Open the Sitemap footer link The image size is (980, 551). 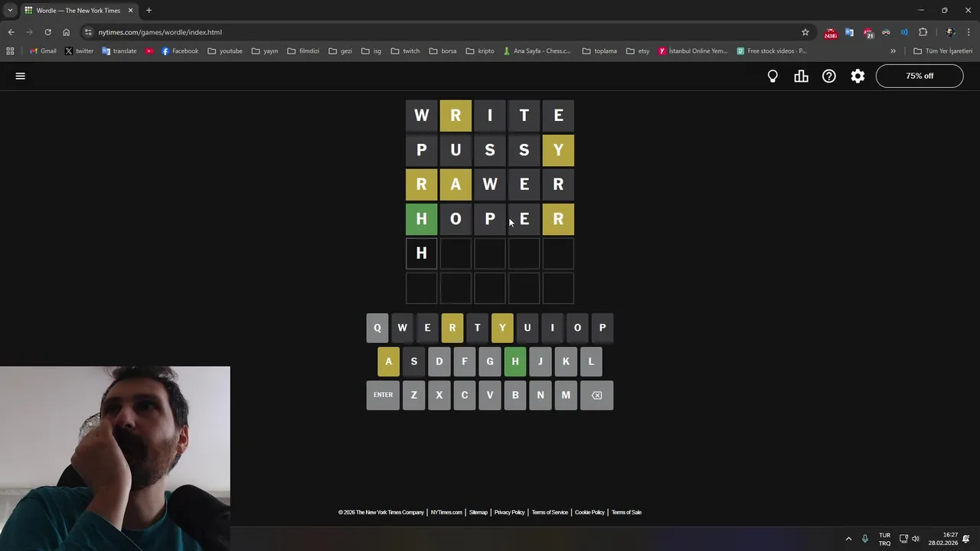[x=479, y=512]
